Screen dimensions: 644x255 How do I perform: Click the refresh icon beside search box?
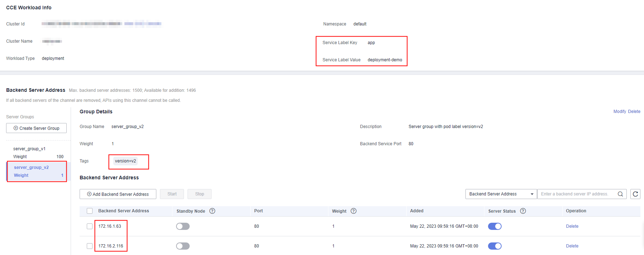point(635,194)
